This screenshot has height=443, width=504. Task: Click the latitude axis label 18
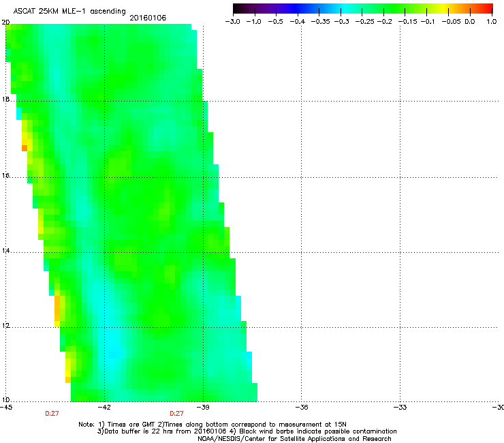(x=5, y=99)
